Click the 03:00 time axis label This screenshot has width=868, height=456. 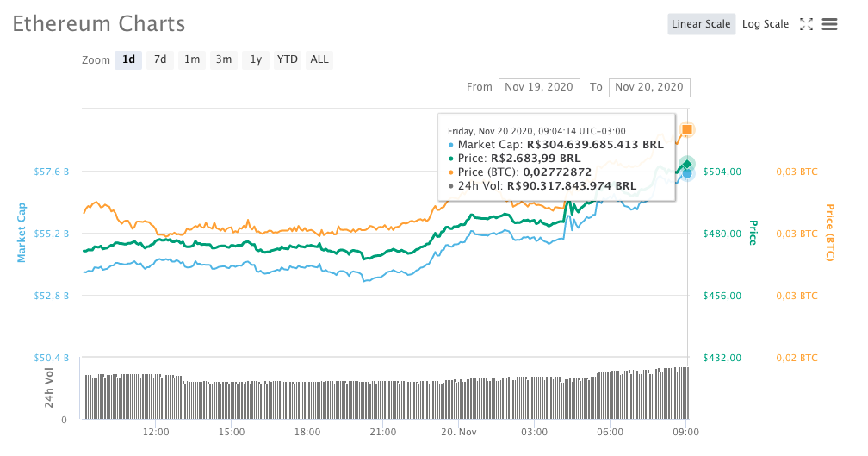click(x=534, y=432)
